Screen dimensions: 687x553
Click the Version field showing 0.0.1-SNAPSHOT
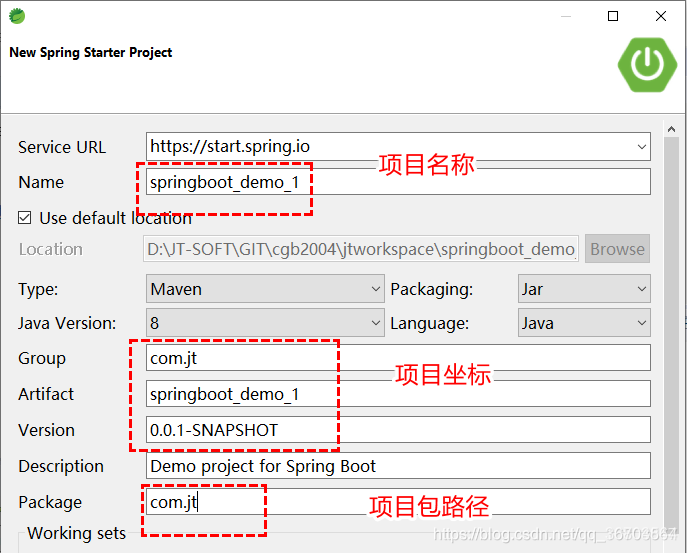[x=398, y=430]
